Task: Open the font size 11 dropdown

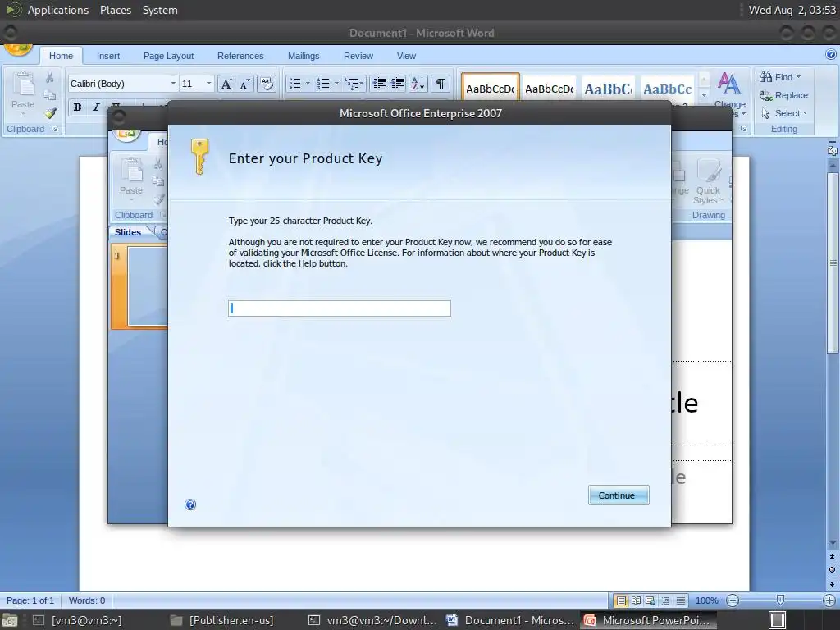Action: tap(208, 84)
